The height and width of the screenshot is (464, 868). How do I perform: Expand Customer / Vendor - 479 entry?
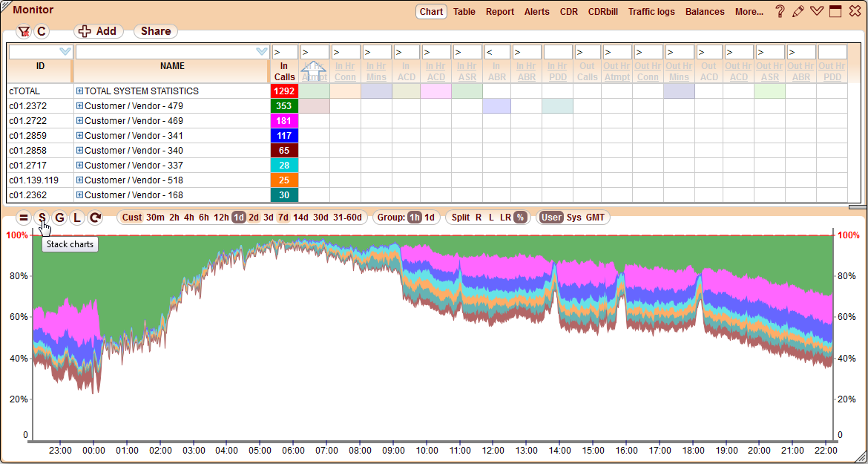click(x=80, y=105)
